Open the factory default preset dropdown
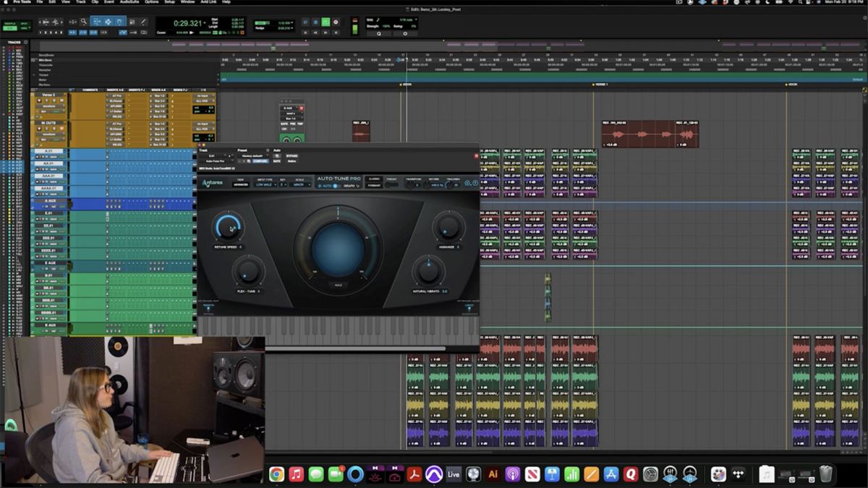 (252, 155)
